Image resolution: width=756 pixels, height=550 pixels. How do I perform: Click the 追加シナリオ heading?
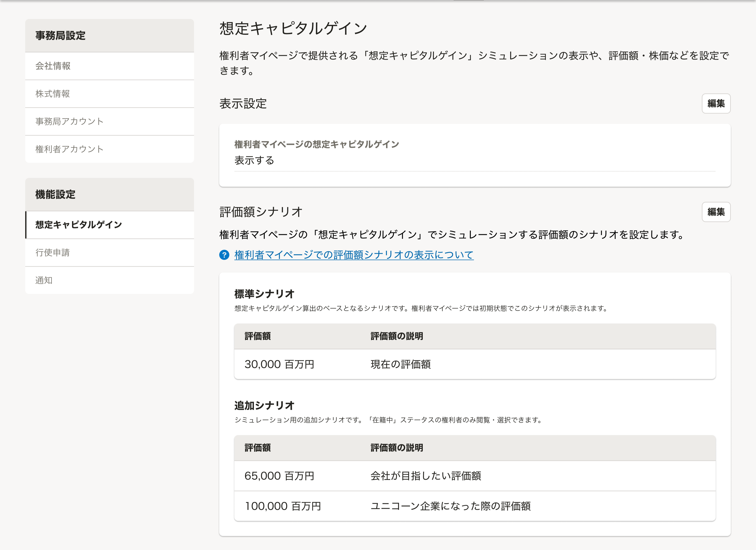[x=264, y=406]
